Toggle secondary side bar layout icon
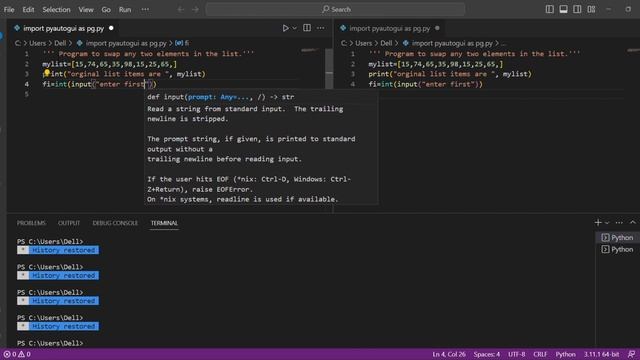The width and height of the screenshot is (640, 360). pos(577,9)
